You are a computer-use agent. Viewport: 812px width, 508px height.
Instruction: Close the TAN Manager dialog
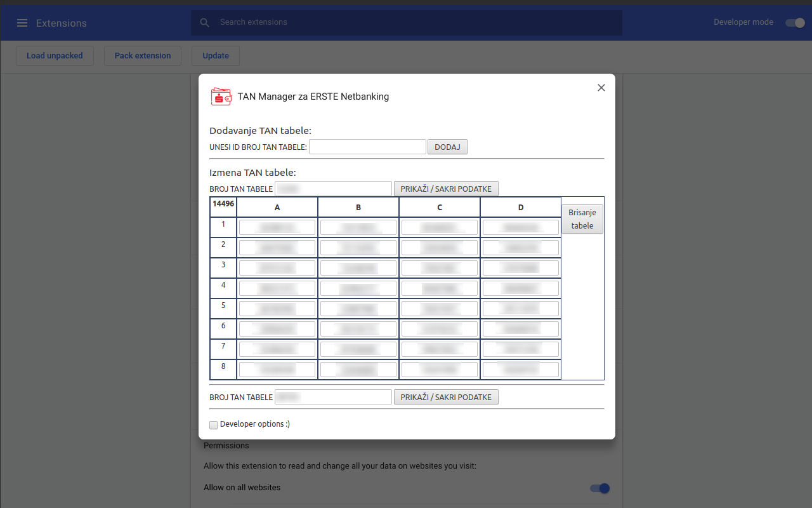[601, 88]
